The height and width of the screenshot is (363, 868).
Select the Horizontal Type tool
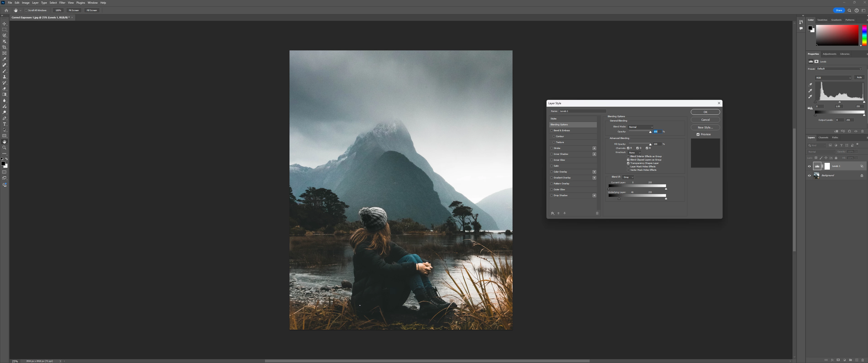[4, 124]
